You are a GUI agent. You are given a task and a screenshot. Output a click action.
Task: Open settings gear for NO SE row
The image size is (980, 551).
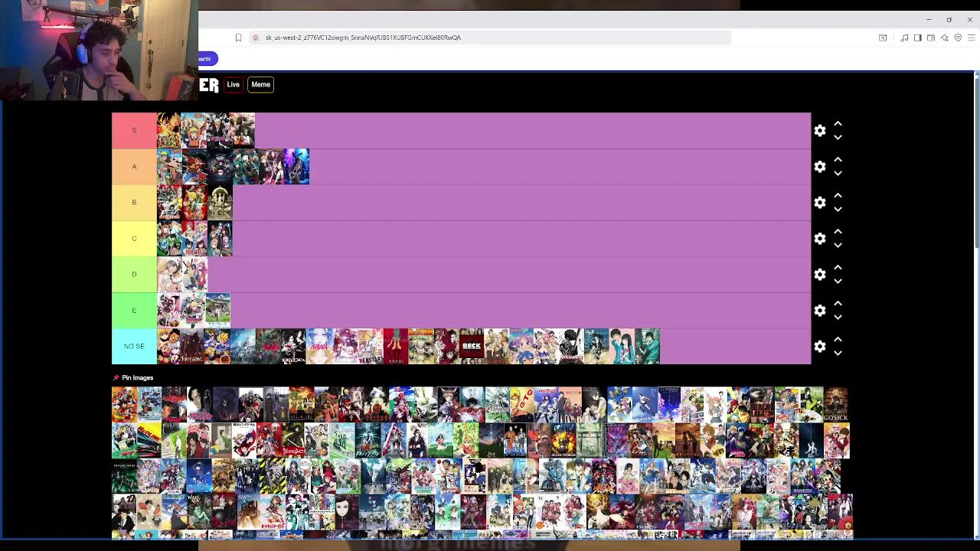(820, 347)
